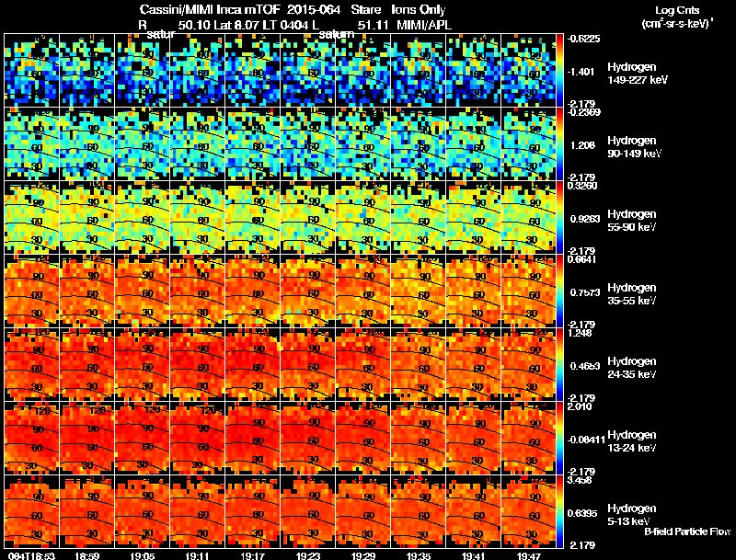Open the 24-35 keV panel at 064T18:53
The image size is (736, 560).
click(32, 365)
